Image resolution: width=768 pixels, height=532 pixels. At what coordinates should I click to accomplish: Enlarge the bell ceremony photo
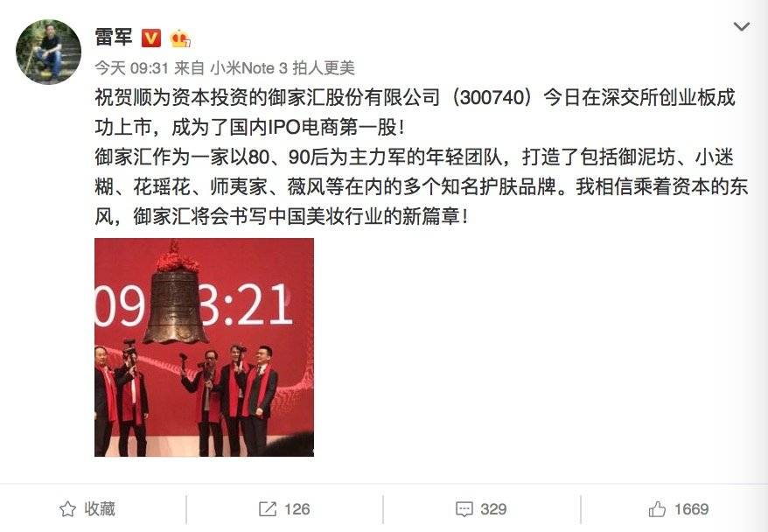click(x=204, y=347)
